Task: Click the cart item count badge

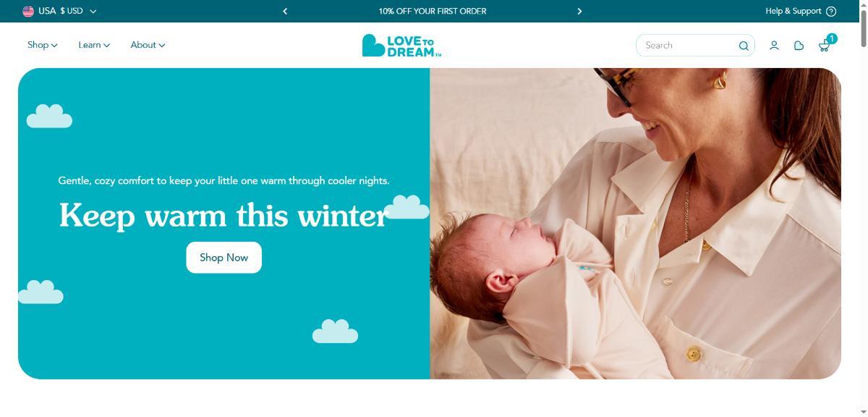Action: point(832,38)
